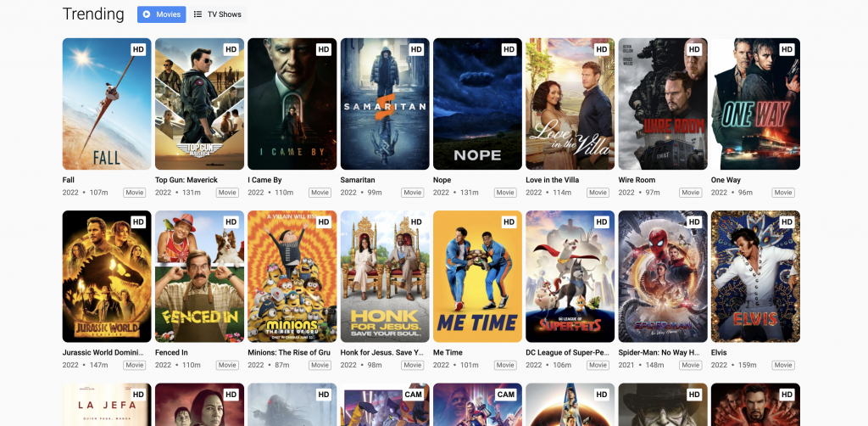The width and height of the screenshot is (868, 426).
Task: Click the Minions: The Rise of Gru title
Action: (289, 352)
